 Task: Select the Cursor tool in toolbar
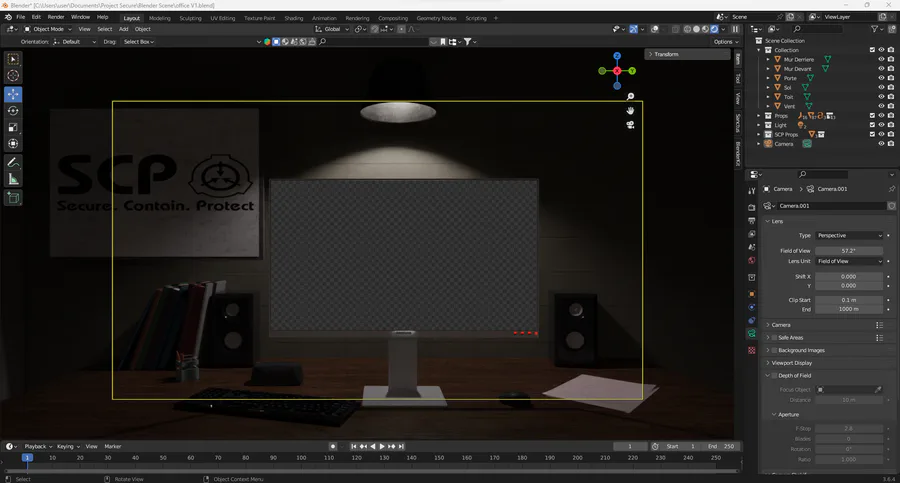pyautogui.click(x=13, y=76)
